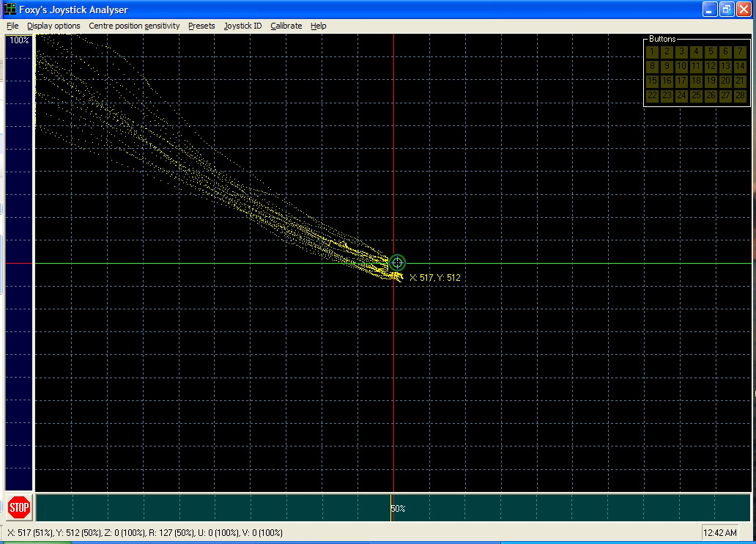Click the app icon in the title bar
This screenshot has height=544, width=756.
pos(10,10)
